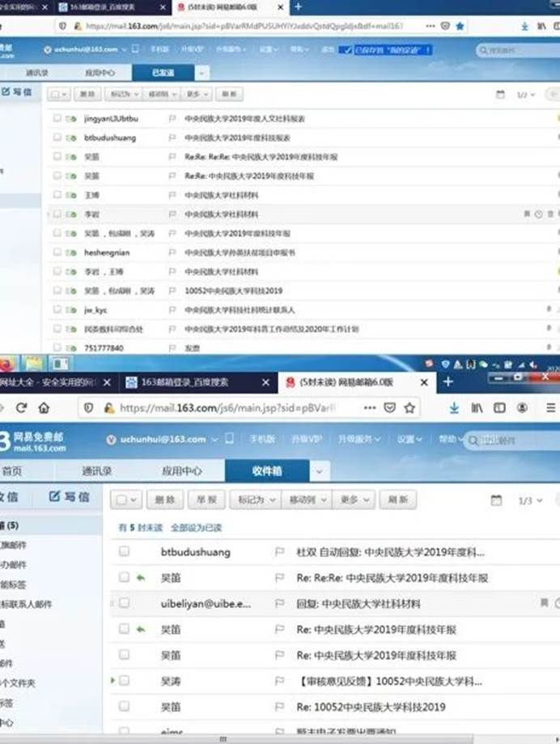Tick the checkbox for jw_kyc row in sent list

coord(57,309)
